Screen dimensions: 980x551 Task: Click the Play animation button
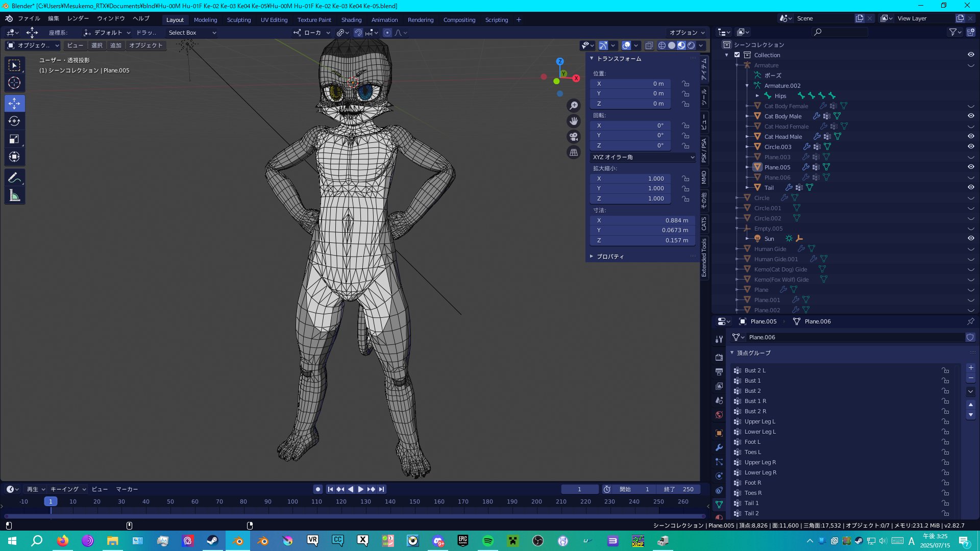coord(361,489)
